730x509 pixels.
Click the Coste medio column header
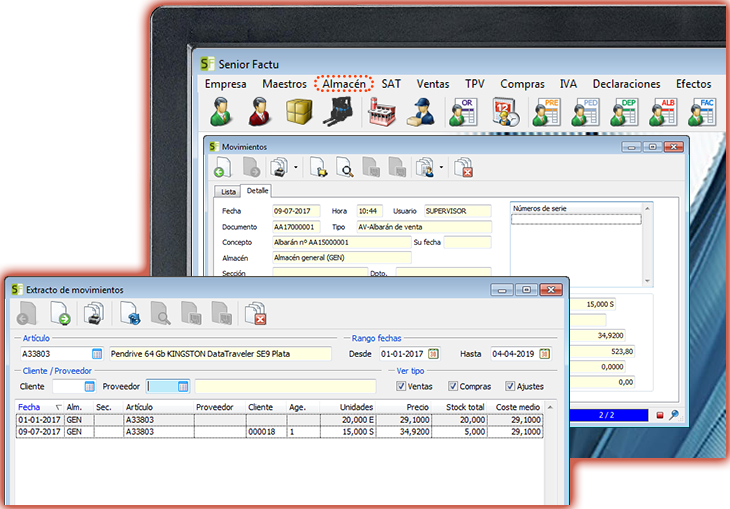[515, 407]
